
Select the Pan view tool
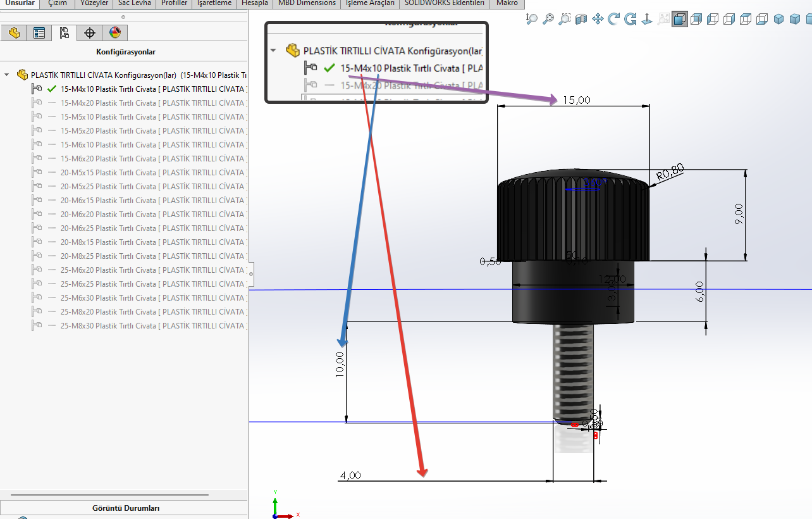tap(598, 20)
